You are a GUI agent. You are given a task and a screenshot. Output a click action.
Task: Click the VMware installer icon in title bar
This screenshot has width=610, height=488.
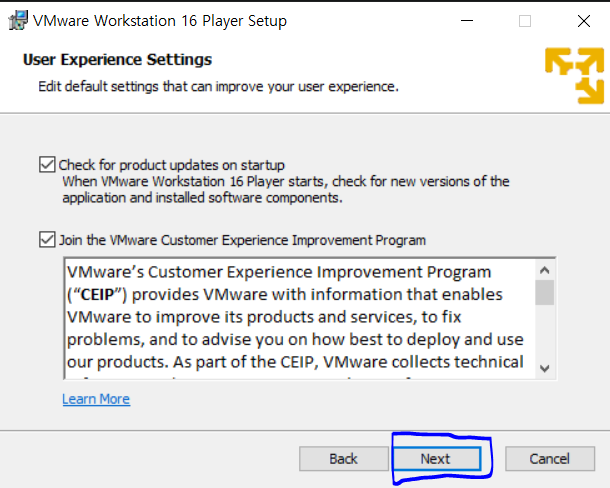click(18, 21)
